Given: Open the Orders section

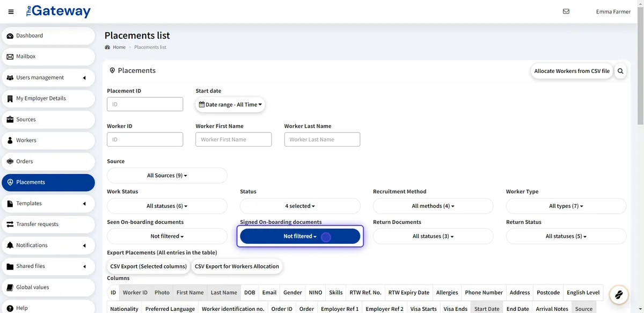Looking at the screenshot, I should [x=48, y=161].
